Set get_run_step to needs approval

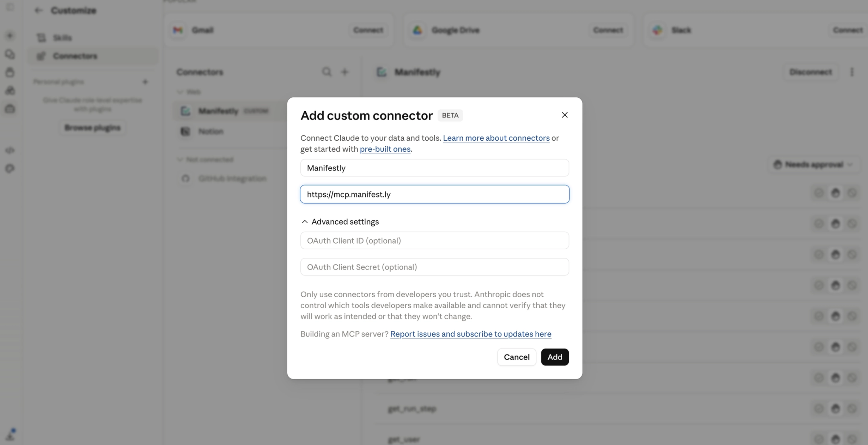[835, 409]
